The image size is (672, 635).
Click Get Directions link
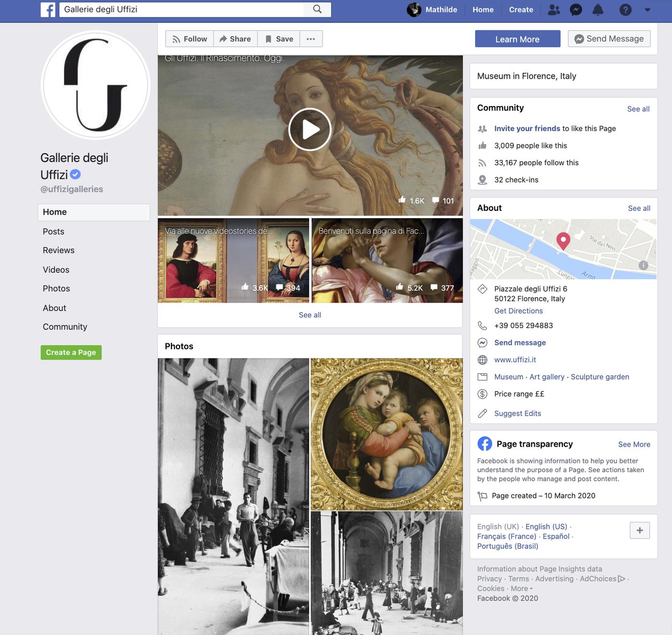pos(518,311)
